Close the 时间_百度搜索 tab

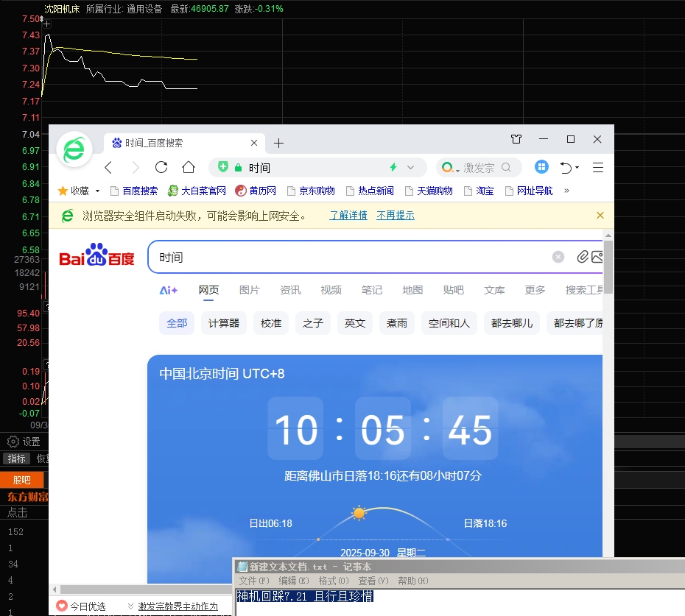tap(254, 143)
